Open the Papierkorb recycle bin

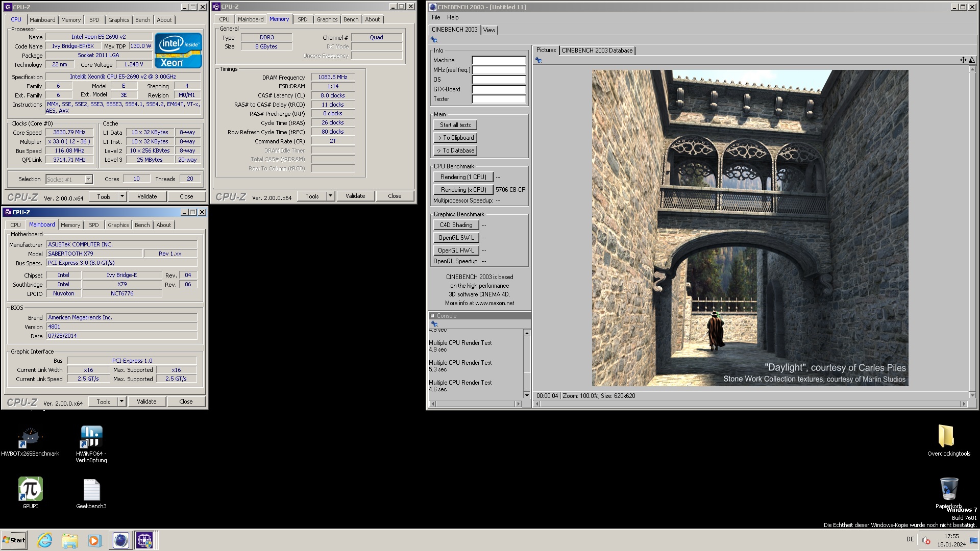pyautogui.click(x=948, y=492)
